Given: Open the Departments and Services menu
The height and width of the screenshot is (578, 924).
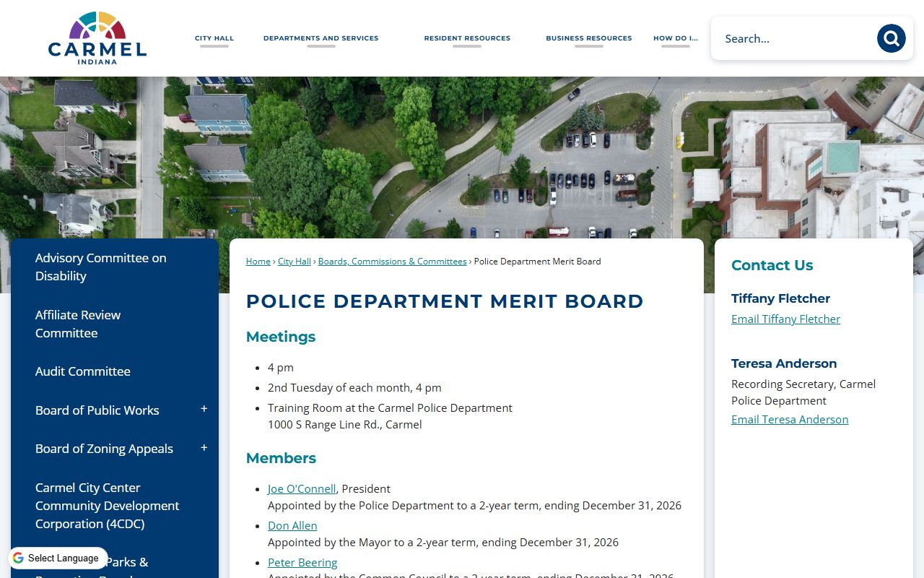Looking at the screenshot, I should pyautogui.click(x=321, y=38).
